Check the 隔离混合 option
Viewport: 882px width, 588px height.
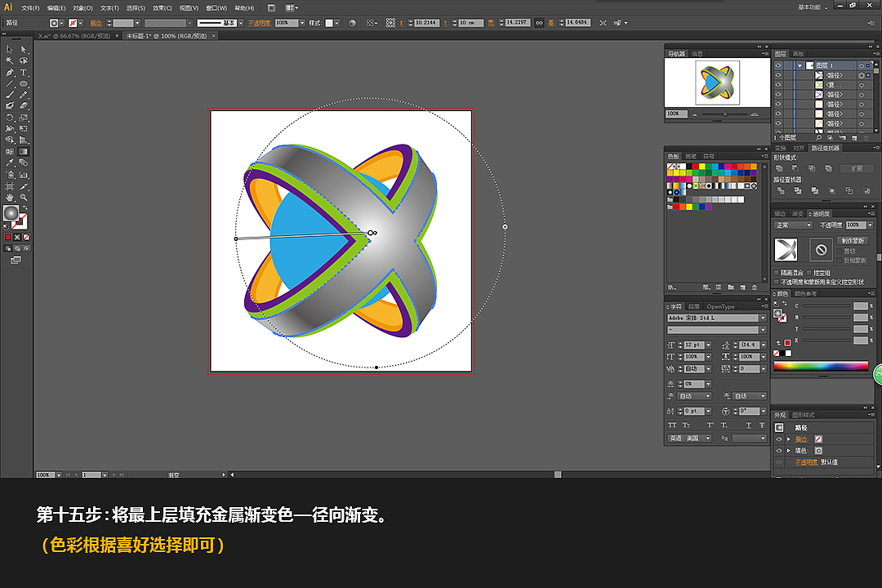tap(776, 272)
